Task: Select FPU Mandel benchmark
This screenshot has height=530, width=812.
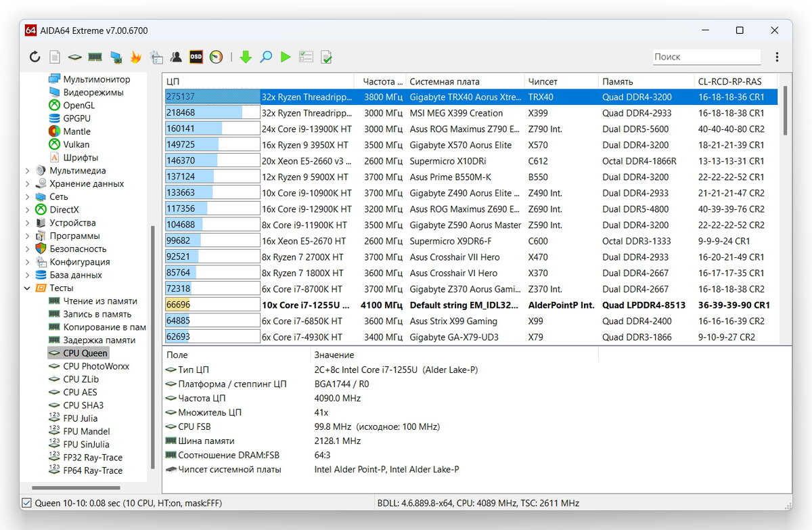Action: pos(87,431)
